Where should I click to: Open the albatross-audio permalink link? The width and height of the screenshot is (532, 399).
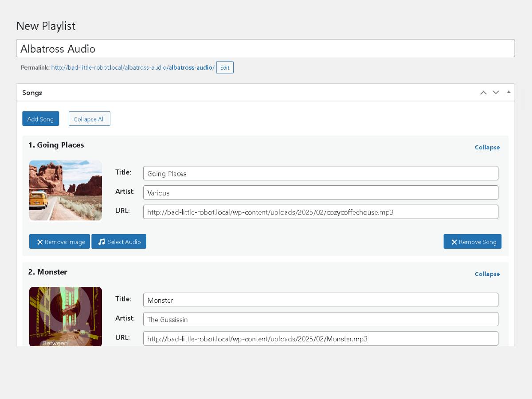(133, 67)
